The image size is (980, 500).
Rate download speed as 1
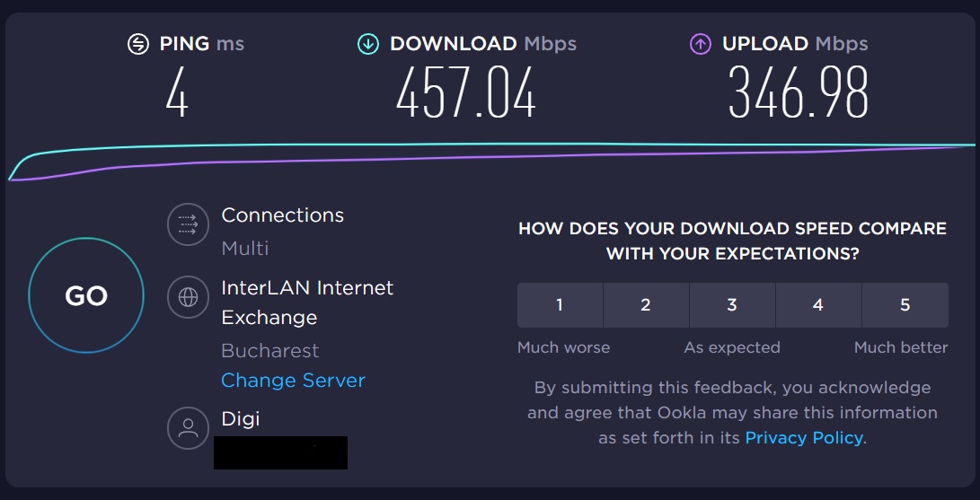[x=560, y=305]
